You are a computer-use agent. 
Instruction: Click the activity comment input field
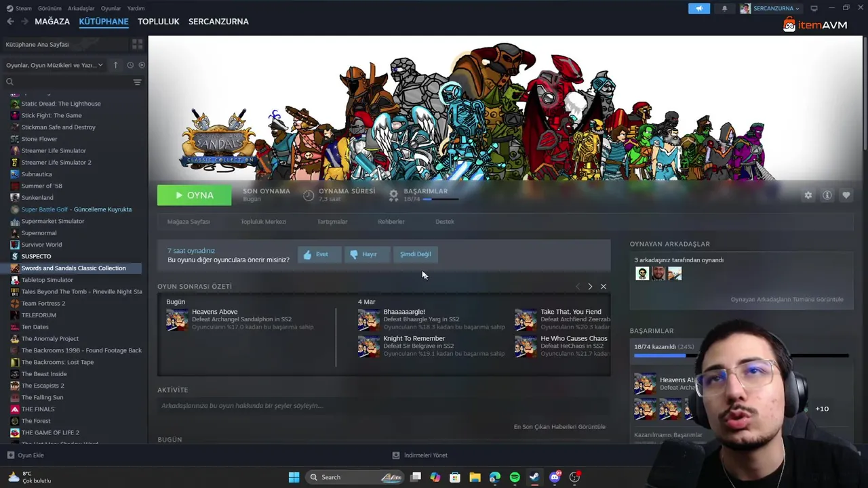[383, 406]
